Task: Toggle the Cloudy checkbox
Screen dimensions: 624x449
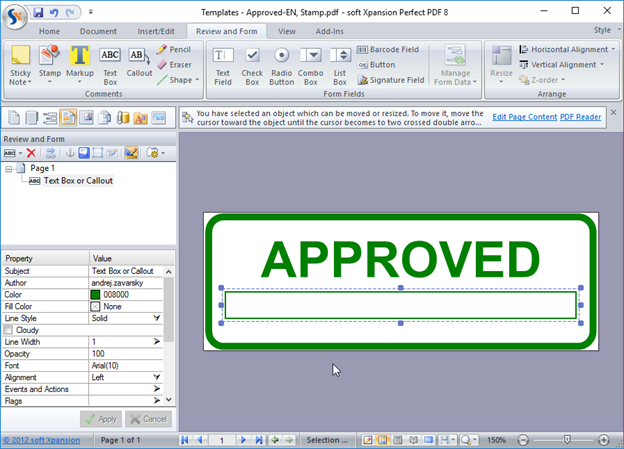Action: pyautogui.click(x=10, y=329)
